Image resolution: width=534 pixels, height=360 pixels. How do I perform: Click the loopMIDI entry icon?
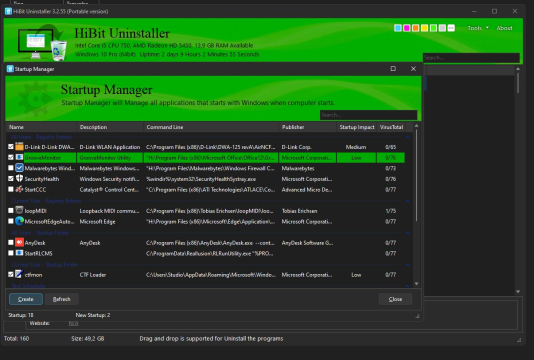(x=19, y=210)
